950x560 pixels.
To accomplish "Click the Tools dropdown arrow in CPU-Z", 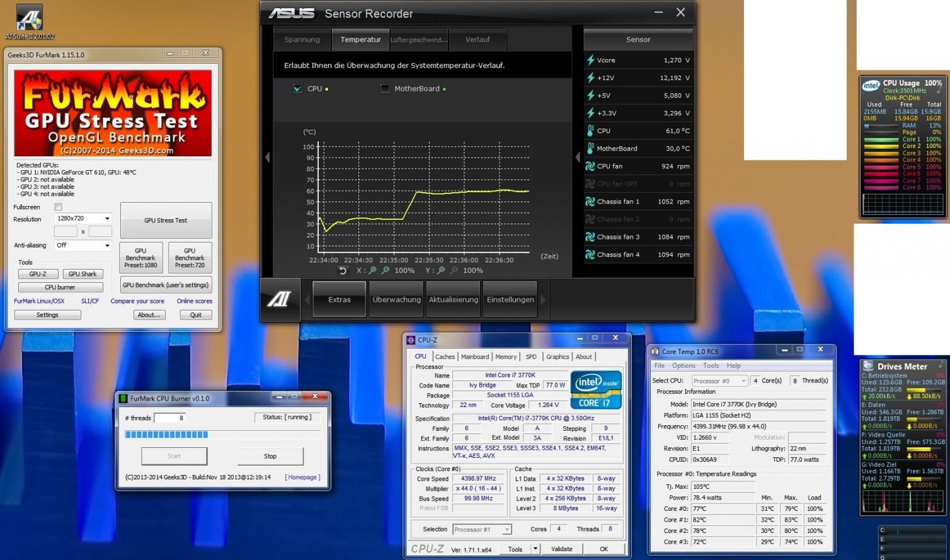I will click(x=535, y=549).
